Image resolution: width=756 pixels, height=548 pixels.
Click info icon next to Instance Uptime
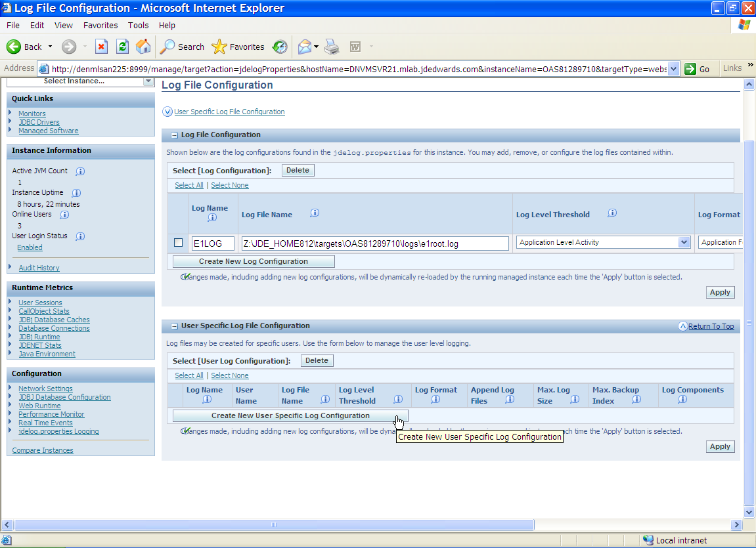click(x=76, y=193)
